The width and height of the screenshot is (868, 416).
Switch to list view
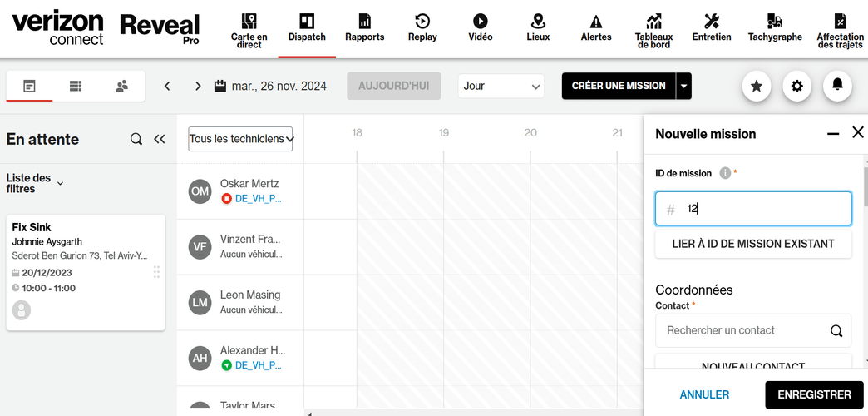coord(76,86)
